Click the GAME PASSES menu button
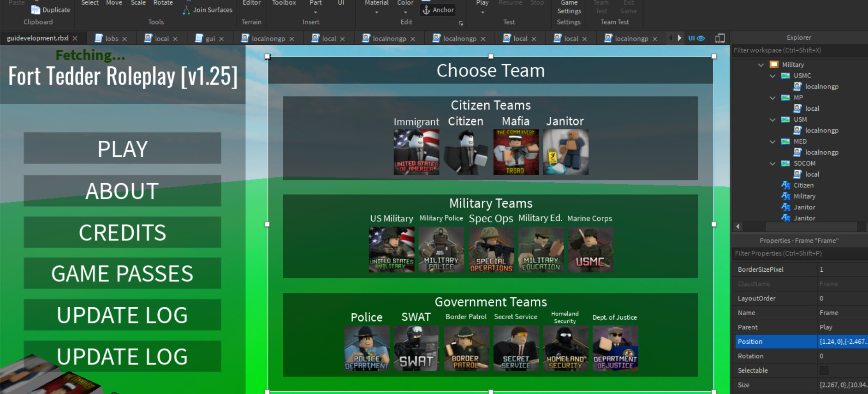 pos(122,273)
